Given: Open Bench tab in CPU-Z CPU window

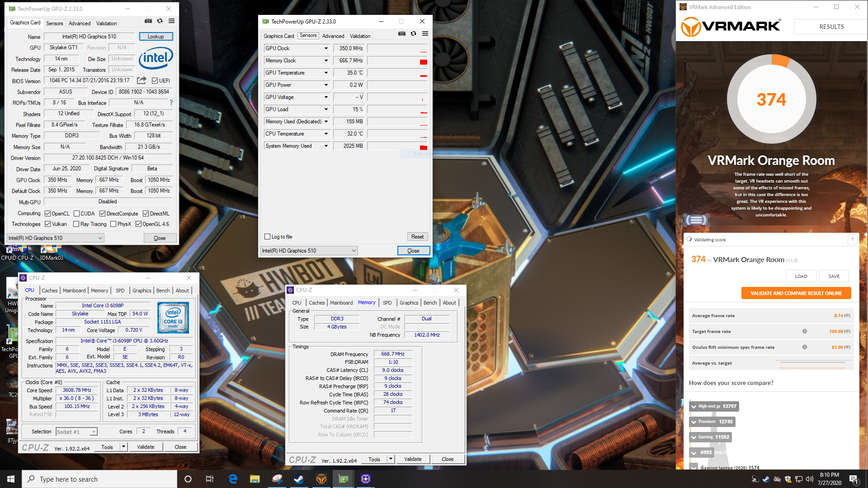Looking at the screenshot, I should (x=163, y=291).
